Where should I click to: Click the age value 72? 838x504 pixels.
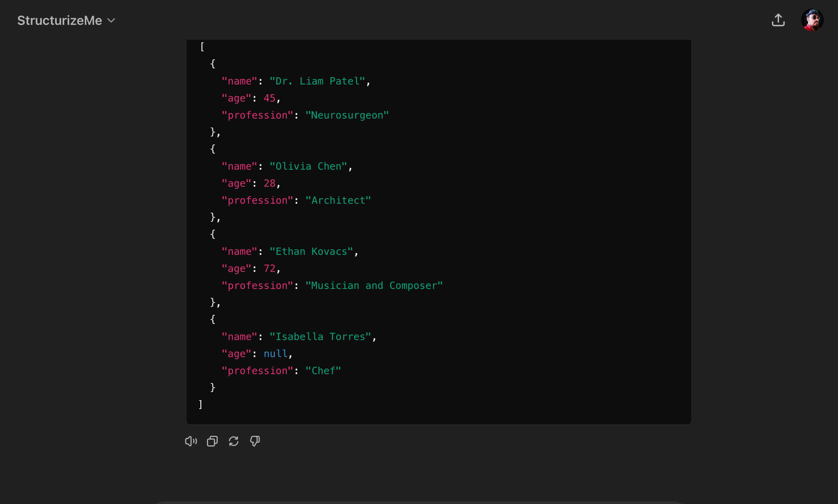click(x=270, y=269)
